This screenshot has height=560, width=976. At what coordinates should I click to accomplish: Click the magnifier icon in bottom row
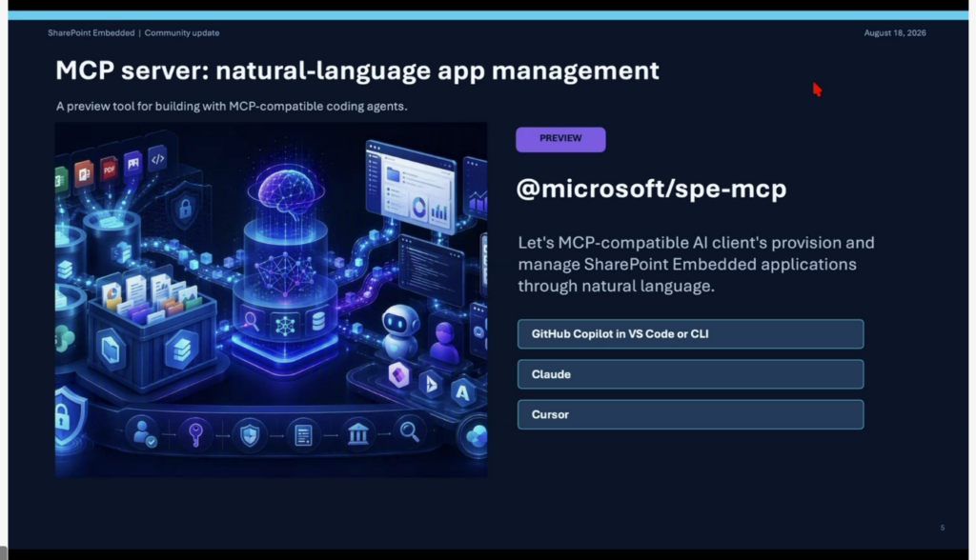click(410, 430)
